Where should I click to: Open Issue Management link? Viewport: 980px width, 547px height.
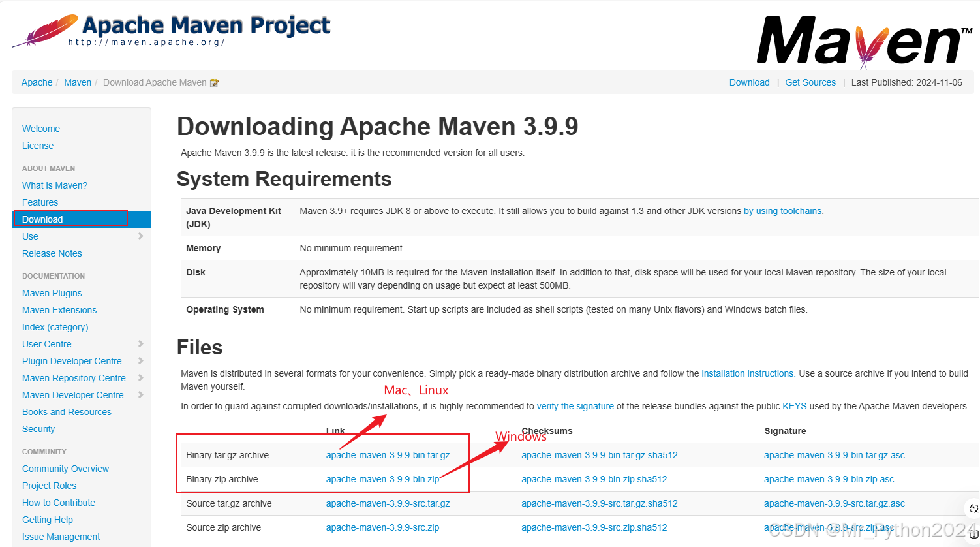click(x=61, y=537)
